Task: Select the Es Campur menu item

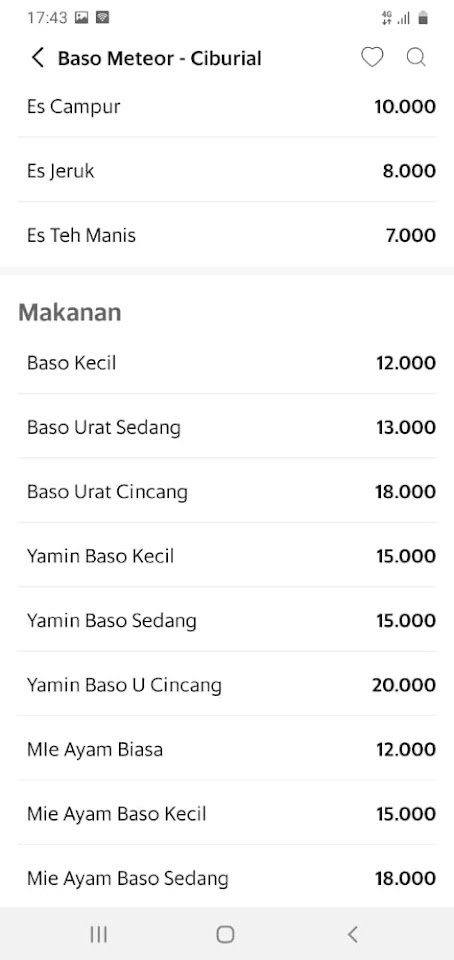Action: [x=227, y=107]
